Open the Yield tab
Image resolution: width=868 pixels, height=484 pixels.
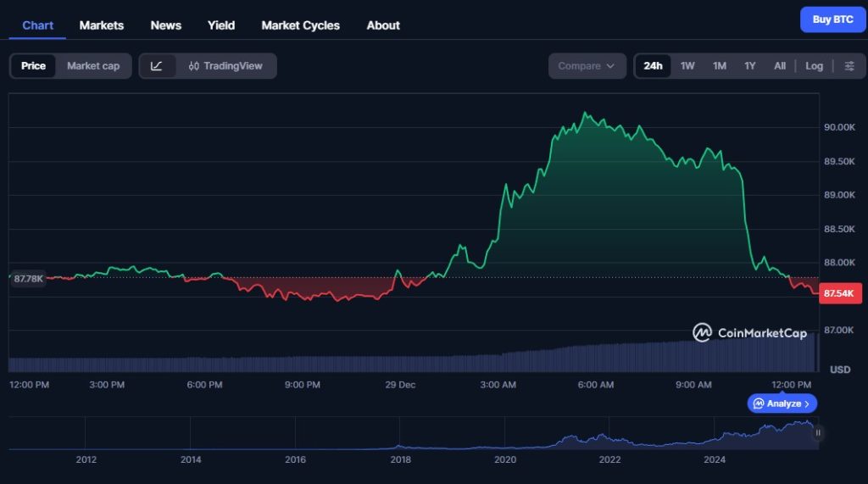221,25
